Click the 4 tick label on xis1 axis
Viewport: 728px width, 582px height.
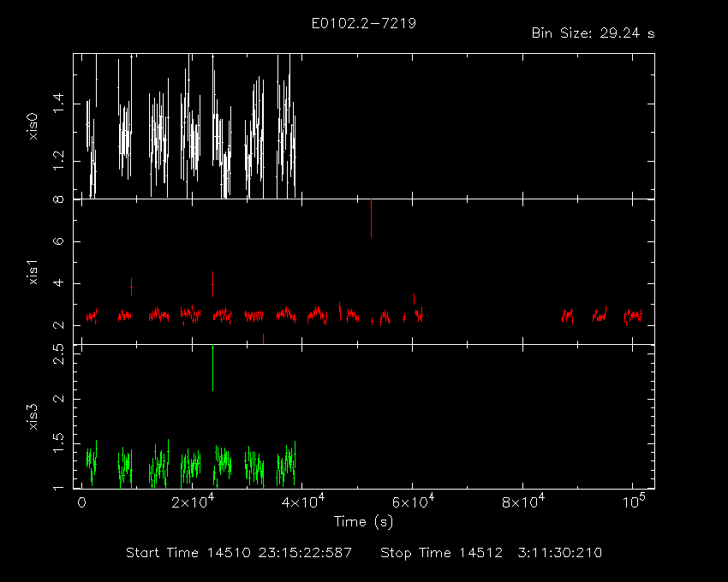click(58, 283)
